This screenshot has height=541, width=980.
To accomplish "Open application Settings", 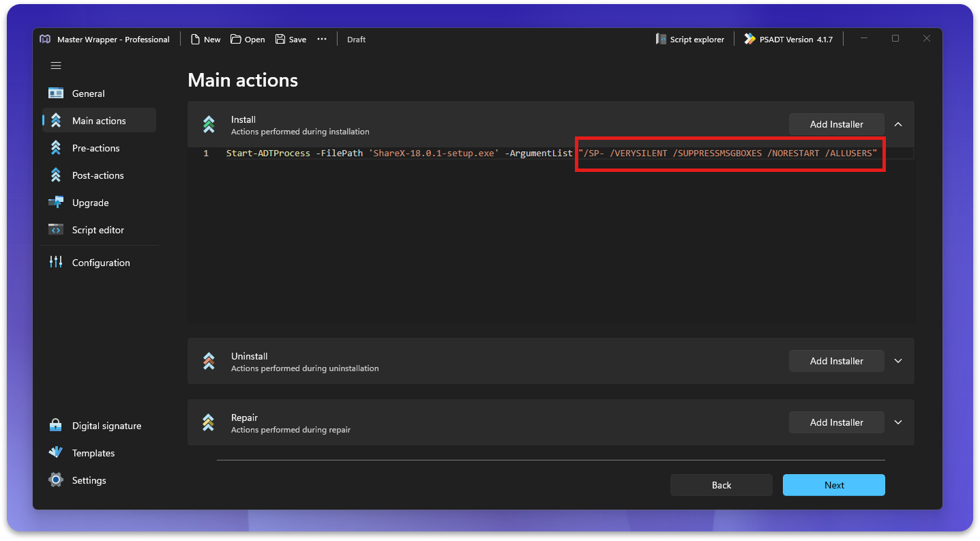I will (x=99, y=480).
